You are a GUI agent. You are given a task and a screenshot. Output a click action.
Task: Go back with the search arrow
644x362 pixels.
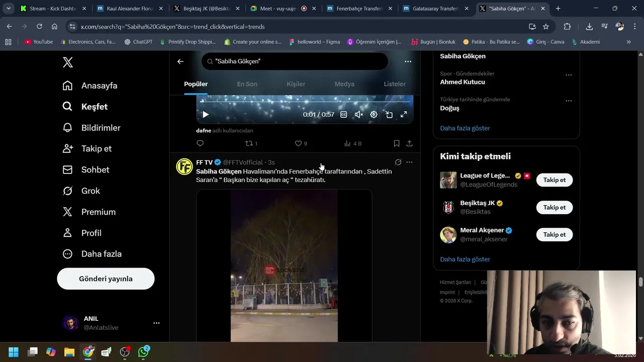tap(180, 61)
